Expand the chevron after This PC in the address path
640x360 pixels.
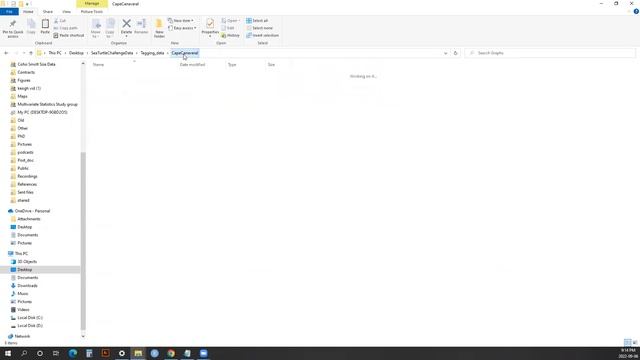coord(65,53)
